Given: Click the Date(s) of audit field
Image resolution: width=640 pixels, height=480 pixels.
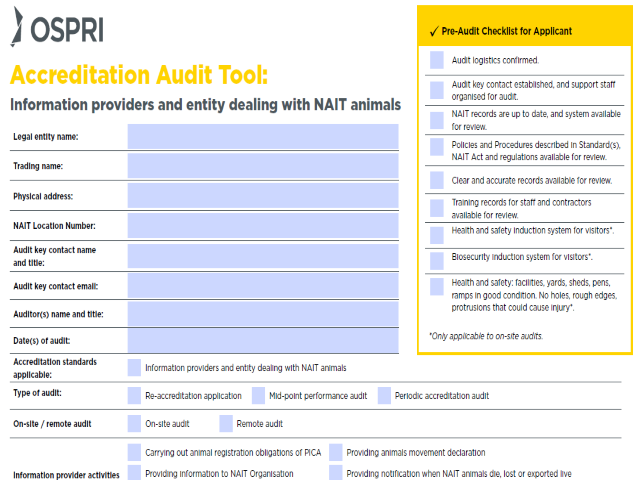Looking at the screenshot, I should click(263, 340).
